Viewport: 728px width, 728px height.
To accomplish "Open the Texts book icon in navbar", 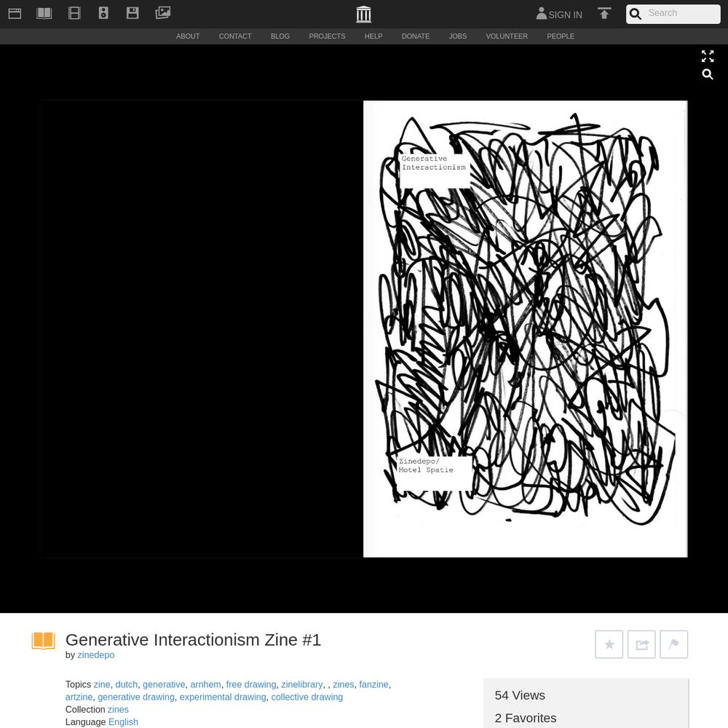I will [x=44, y=13].
